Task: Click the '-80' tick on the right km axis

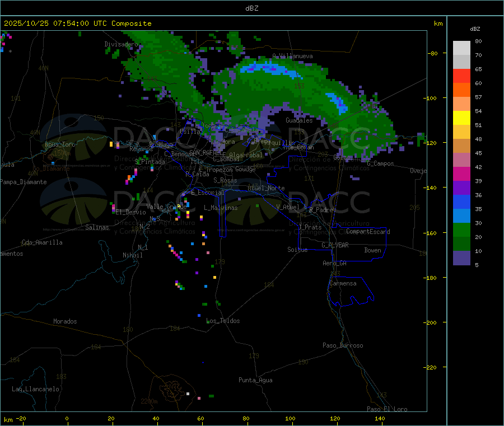Action: 433,53
